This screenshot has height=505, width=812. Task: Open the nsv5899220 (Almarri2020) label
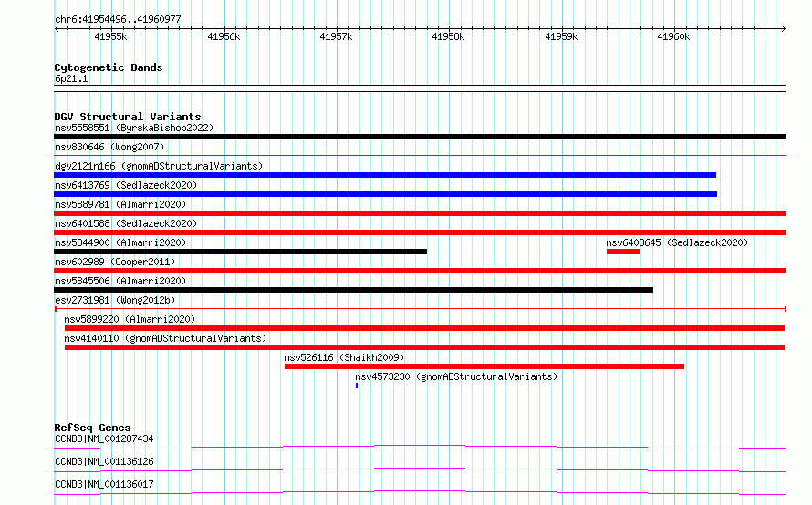pyautogui.click(x=130, y=319)
